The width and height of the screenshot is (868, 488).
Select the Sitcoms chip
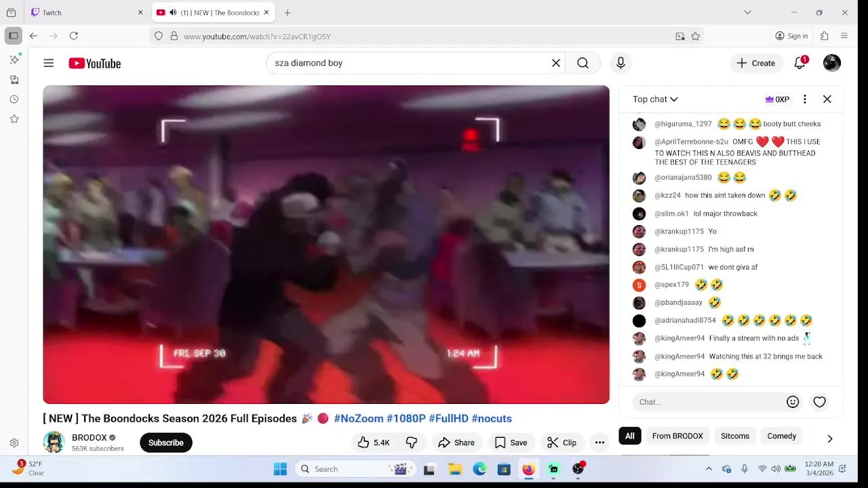point(735,436)
